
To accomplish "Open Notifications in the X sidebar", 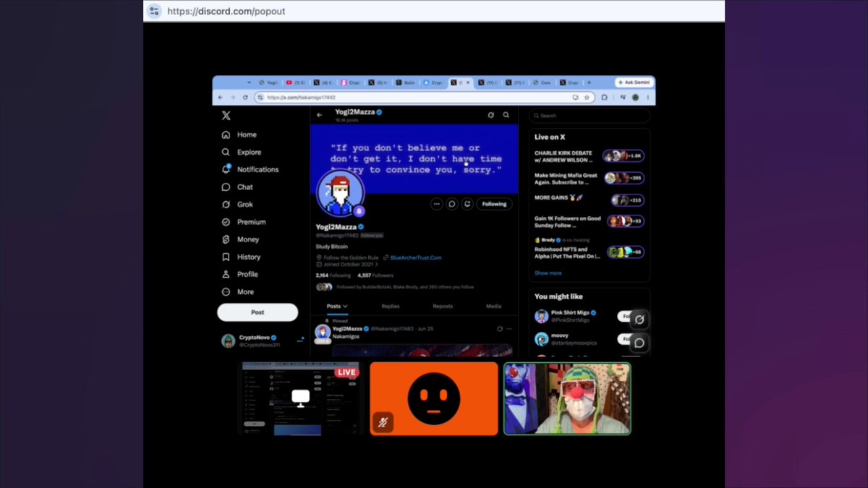I will [x=250, y=169].
